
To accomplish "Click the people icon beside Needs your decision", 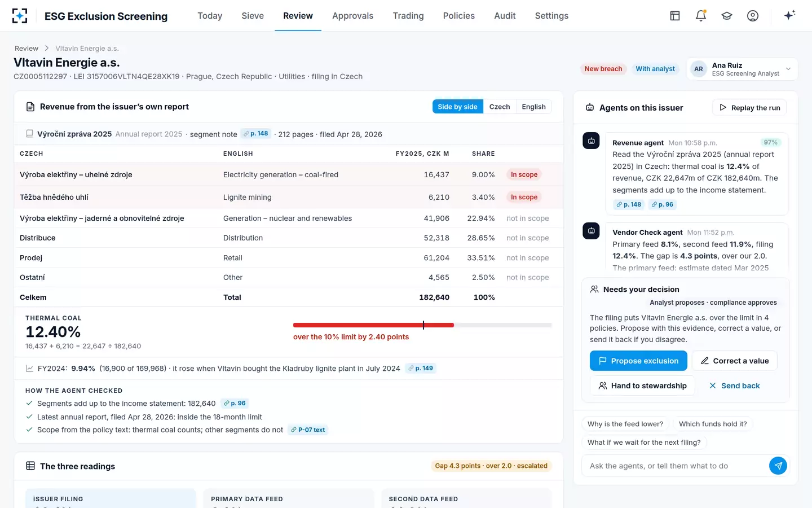I will pyautogui.click(x=594, y=289).
